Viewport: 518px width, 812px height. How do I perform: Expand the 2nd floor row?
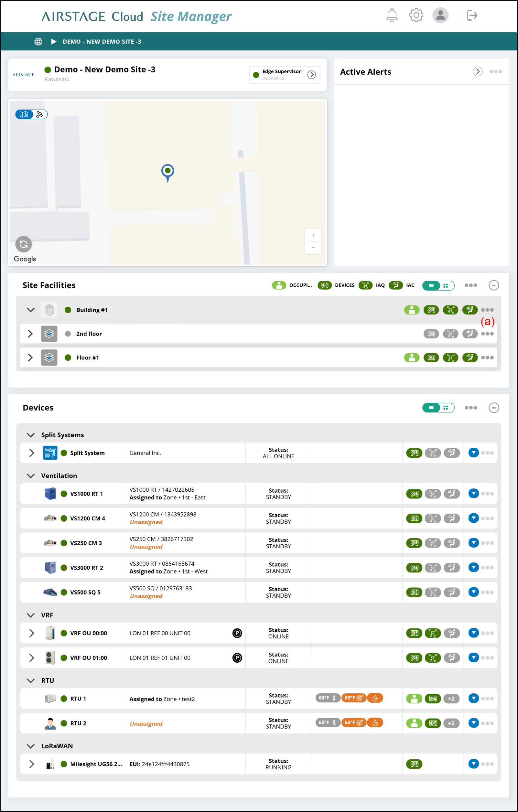pyautogui.click(x=30, y=334)
